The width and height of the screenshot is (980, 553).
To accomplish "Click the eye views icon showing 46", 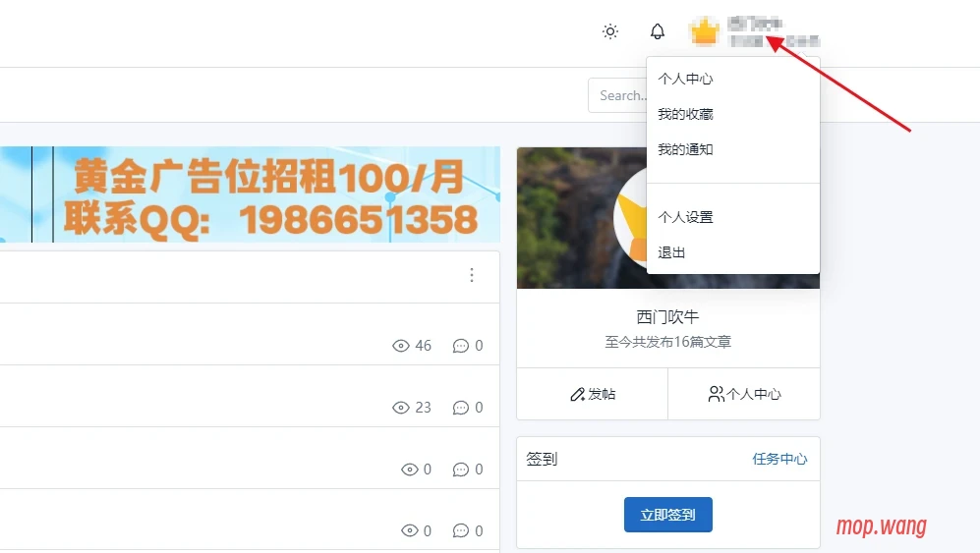I will click(400, 346).
